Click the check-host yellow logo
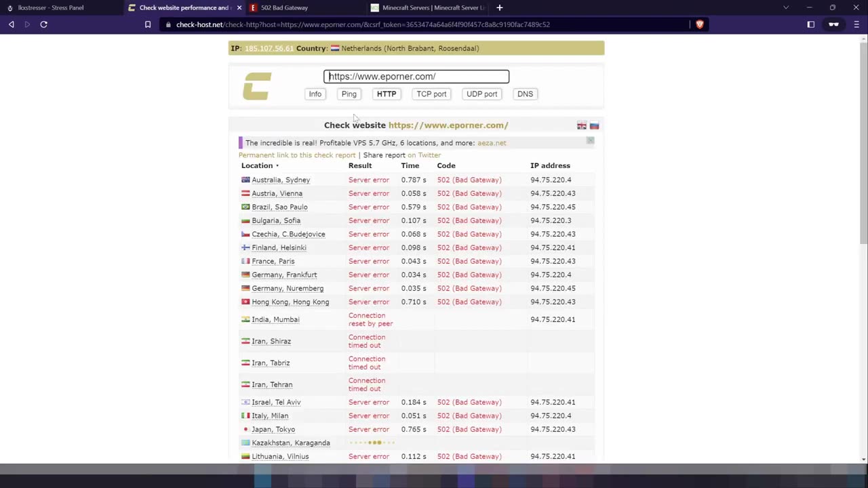This screenshot has height=488, width=868. click(257, 86)
